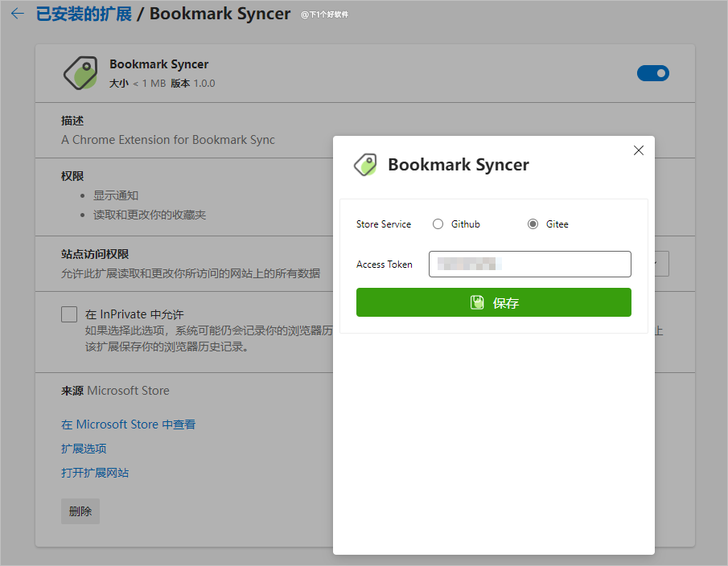
Task: Click the 版本 1.0.0 text
Action: click(x=193, y=84)
